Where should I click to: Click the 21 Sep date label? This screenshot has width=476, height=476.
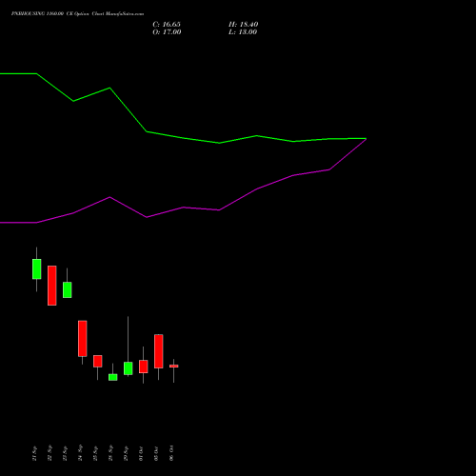(34, 453)
